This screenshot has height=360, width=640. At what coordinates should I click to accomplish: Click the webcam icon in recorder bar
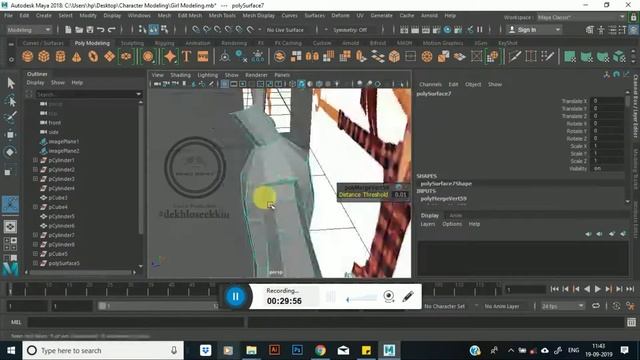click(389, 296)
